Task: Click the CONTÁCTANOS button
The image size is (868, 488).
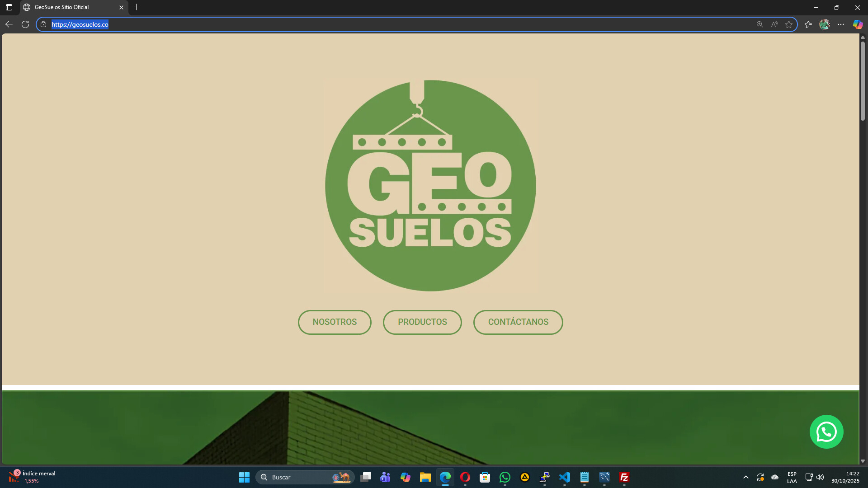Action: pos(518,322)
